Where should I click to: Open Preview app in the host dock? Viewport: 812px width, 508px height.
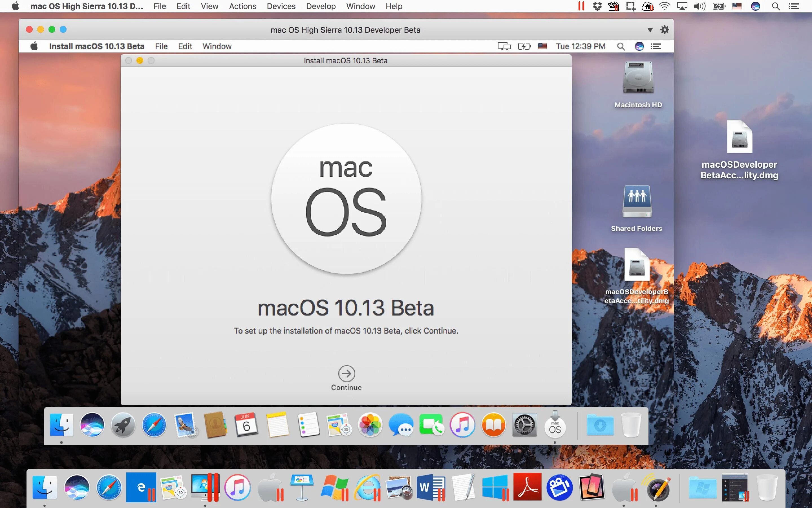point(399,487)
